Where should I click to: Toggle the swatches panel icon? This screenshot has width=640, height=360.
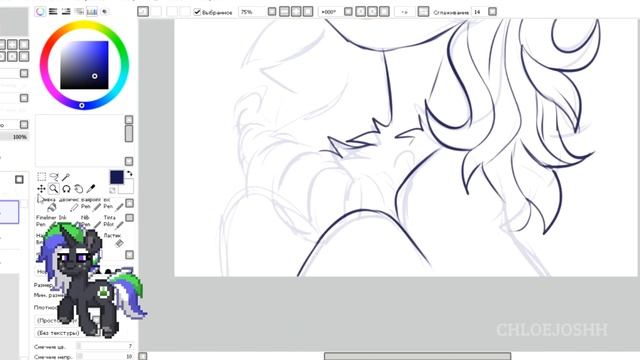(x=92, y=12)
